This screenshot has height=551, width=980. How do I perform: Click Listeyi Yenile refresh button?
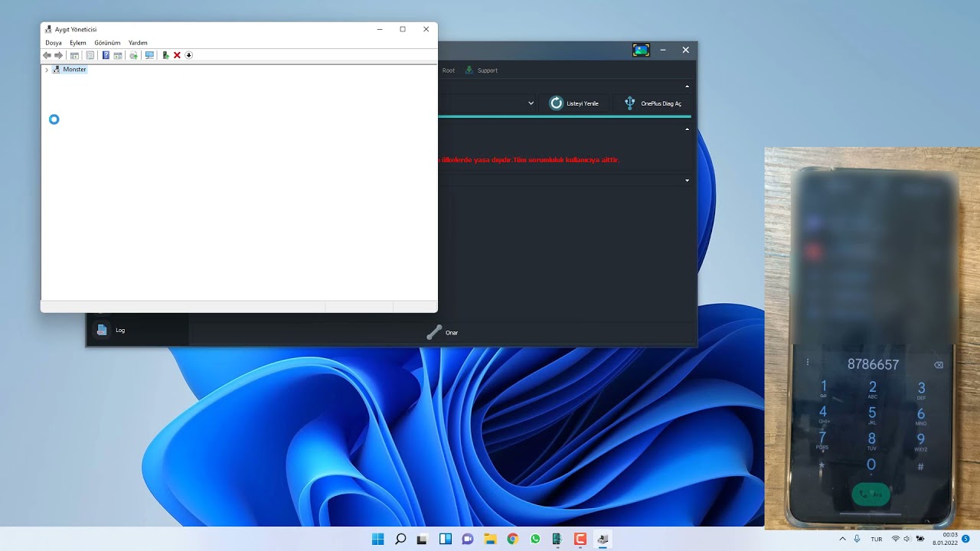click(x=574, y=103)
